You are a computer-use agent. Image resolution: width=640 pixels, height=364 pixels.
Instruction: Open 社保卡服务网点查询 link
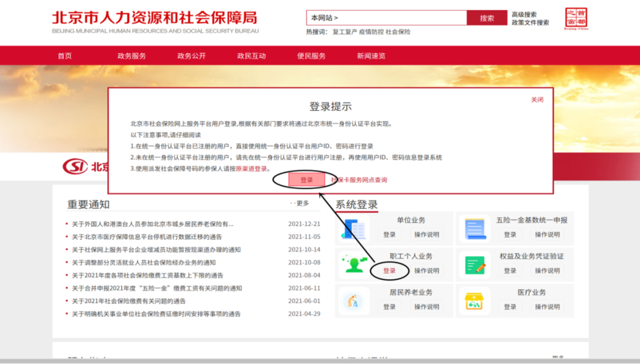(x=359, y=180)
